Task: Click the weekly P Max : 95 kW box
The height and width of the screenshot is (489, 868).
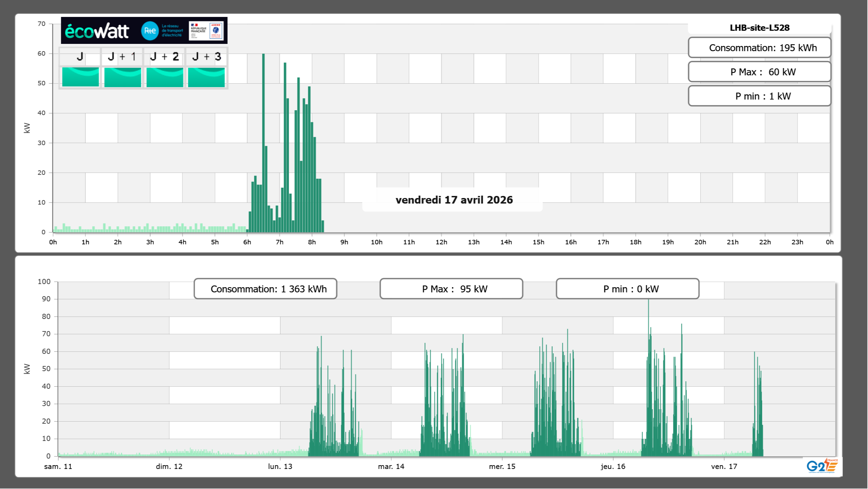Action: (x=451, y=289)
